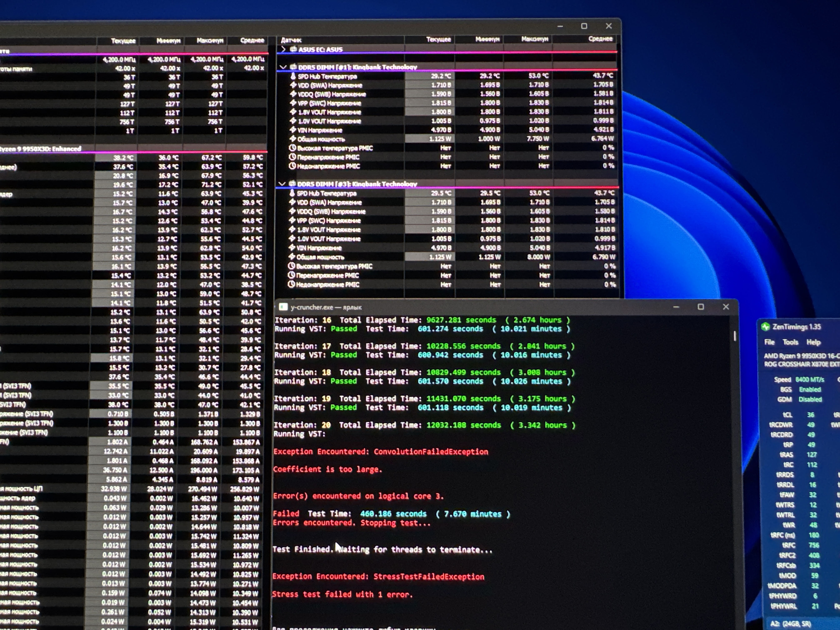Click the DDR5 DIMM #3 memory module icon

[x=292, y=184]
